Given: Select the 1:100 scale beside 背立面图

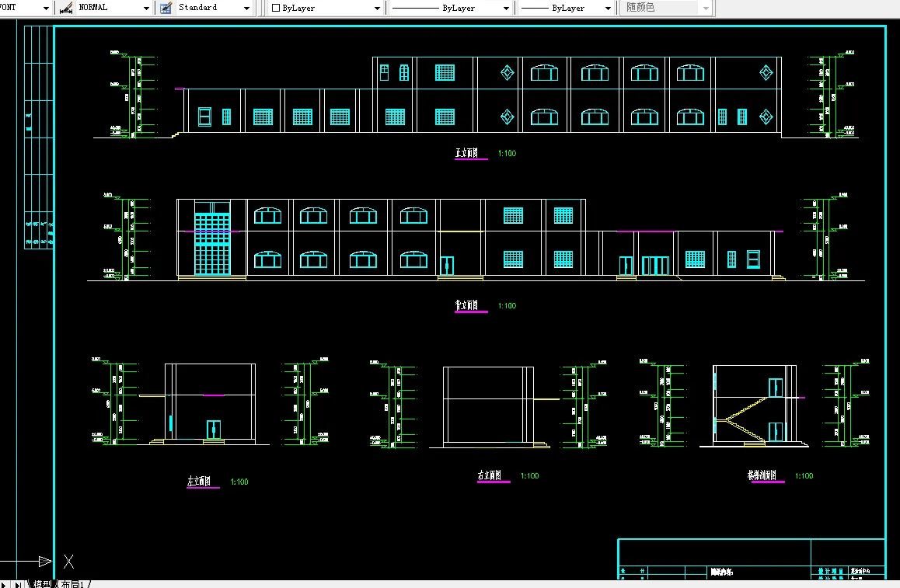Looking at the screenshot, I should [x=507, y=306].
